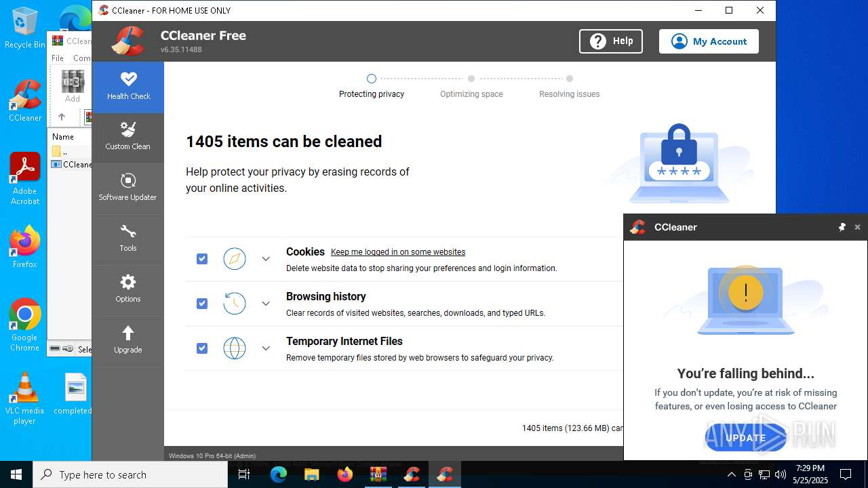Open Google Chrome desktop shortcut
Image resolution: width=868 pixels, height=488 pixels.
click(x=25, y=325)
